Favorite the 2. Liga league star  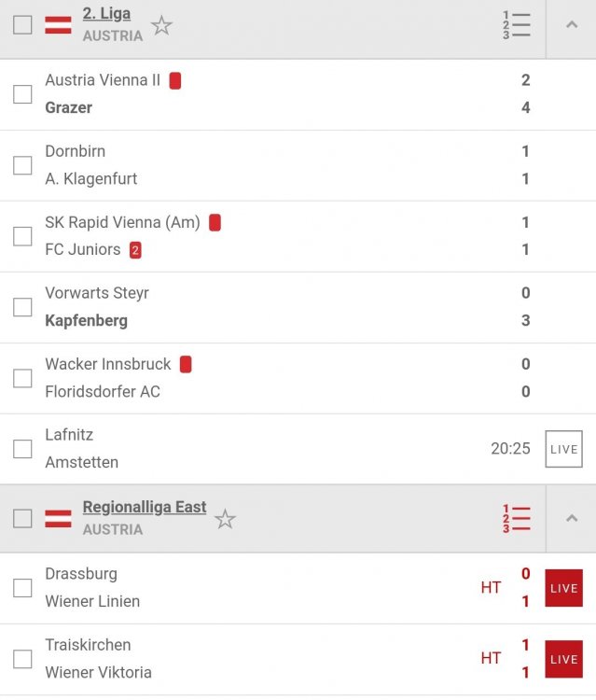click(161, 25)
